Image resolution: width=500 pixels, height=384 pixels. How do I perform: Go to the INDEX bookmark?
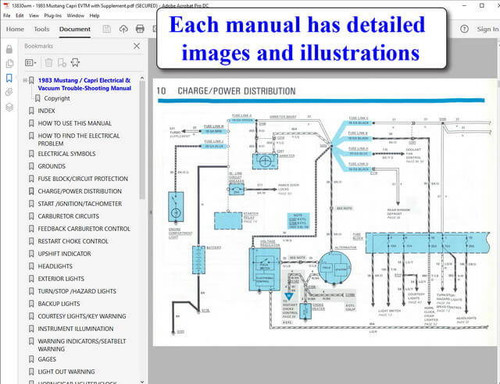pos(46,111)
